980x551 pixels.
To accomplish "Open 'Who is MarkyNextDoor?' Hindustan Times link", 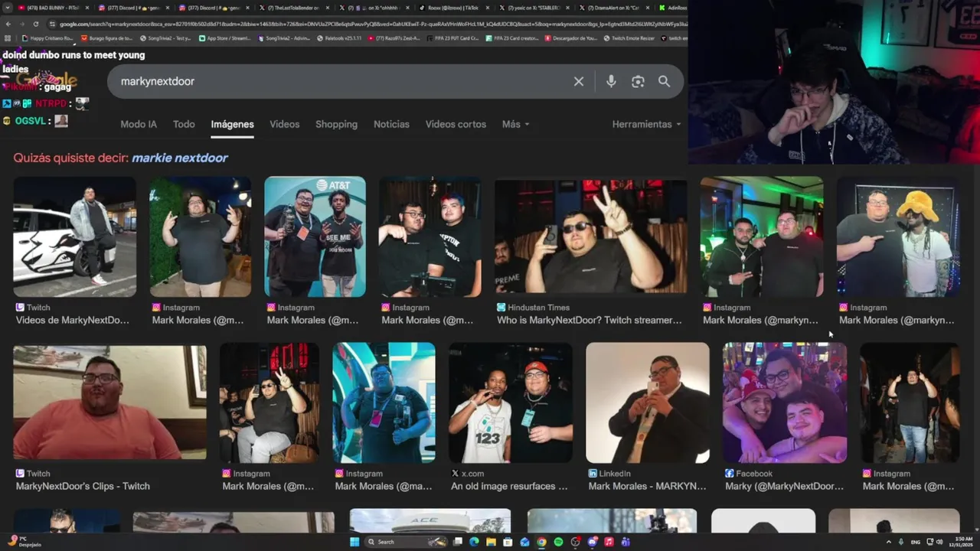I will tap(590, 320).
